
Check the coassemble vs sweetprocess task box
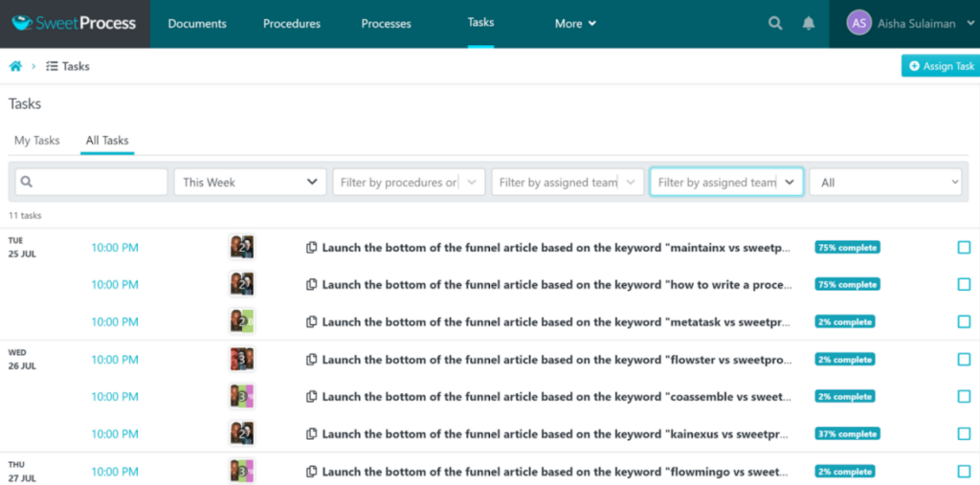[x=964, y=396]
